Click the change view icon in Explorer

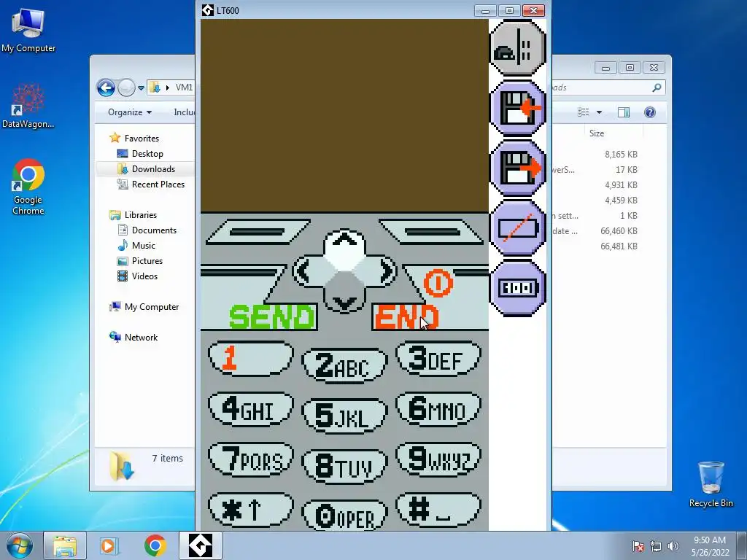coord(584,112)
